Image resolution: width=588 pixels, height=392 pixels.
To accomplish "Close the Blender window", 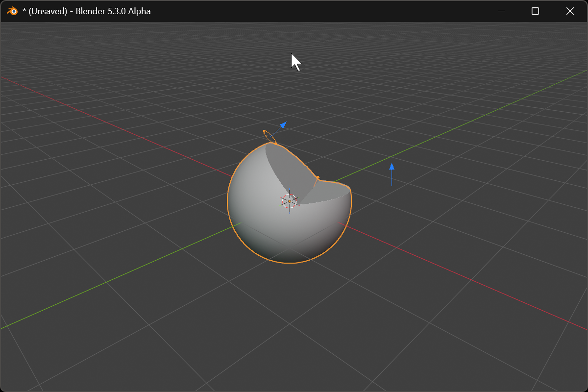I will [570, 11].
